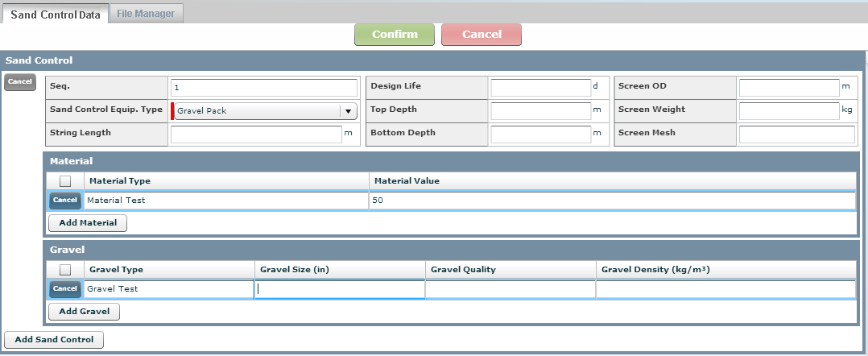The height and width of the screenshot is (356, 868).
Task: Click Add Sand Control button
Action: (x=54, y=340)
